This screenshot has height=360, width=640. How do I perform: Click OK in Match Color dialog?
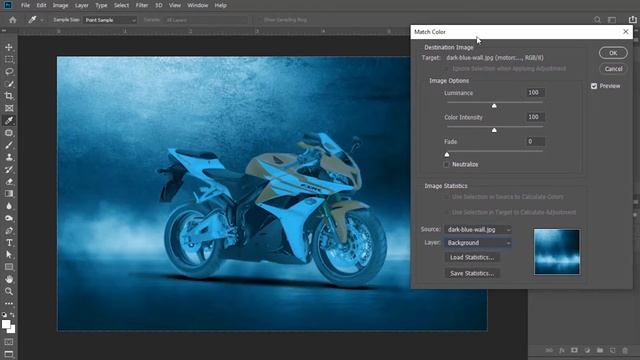[613, 53]
